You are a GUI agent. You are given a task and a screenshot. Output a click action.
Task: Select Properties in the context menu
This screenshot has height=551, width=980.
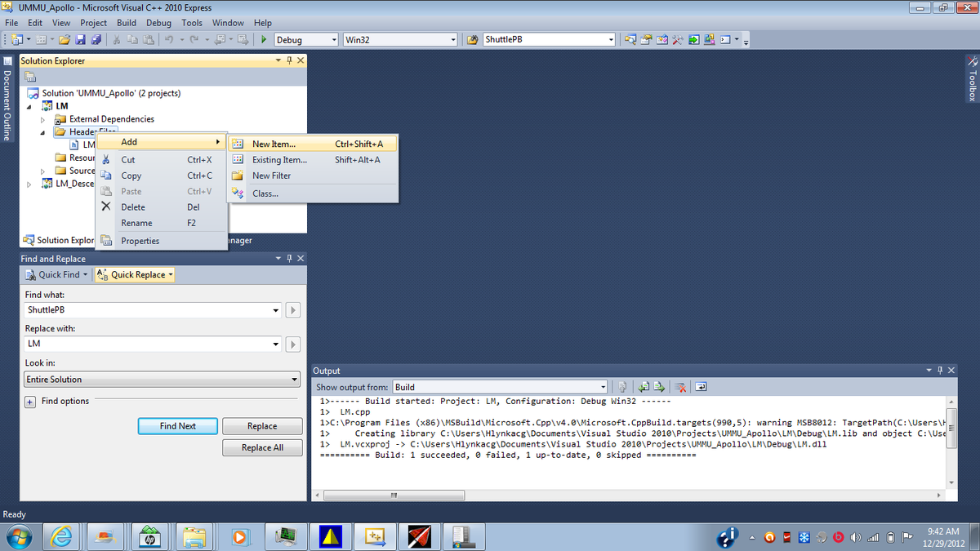click(161, 241)
